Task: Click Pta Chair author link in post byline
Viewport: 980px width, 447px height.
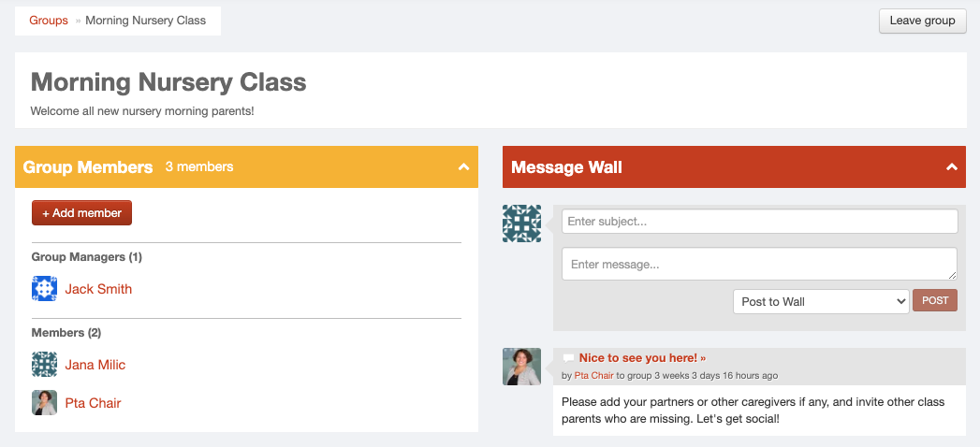Action: point(593,376)
